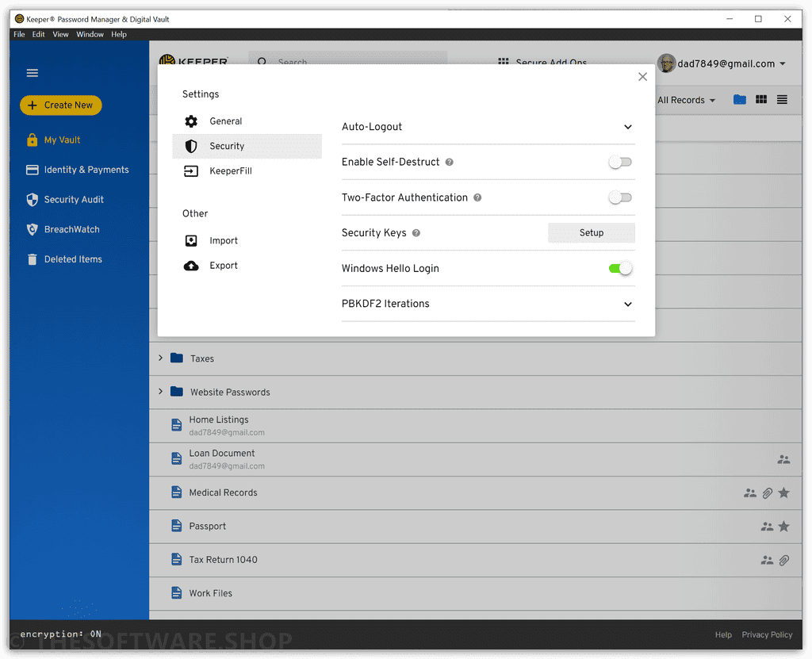The image size is (812, 659).
Task: Expand the Website Passwords folder chevron
Action: [160, 392]
